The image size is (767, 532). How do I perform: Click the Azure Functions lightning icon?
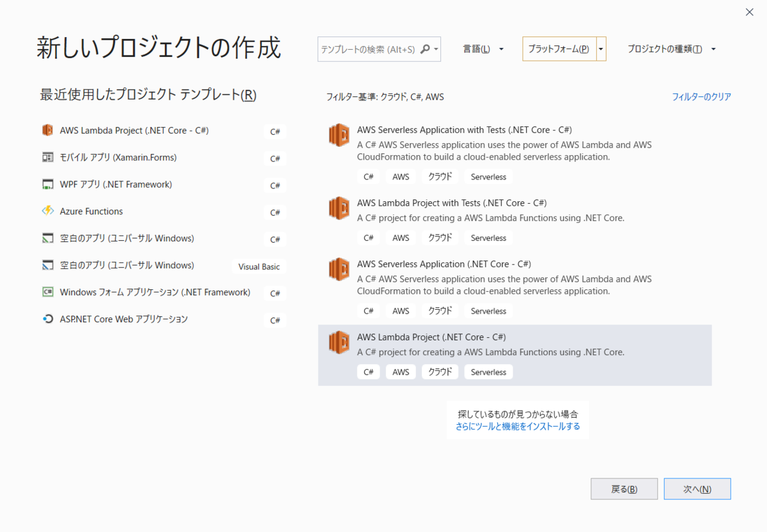(x=47, y=211)
